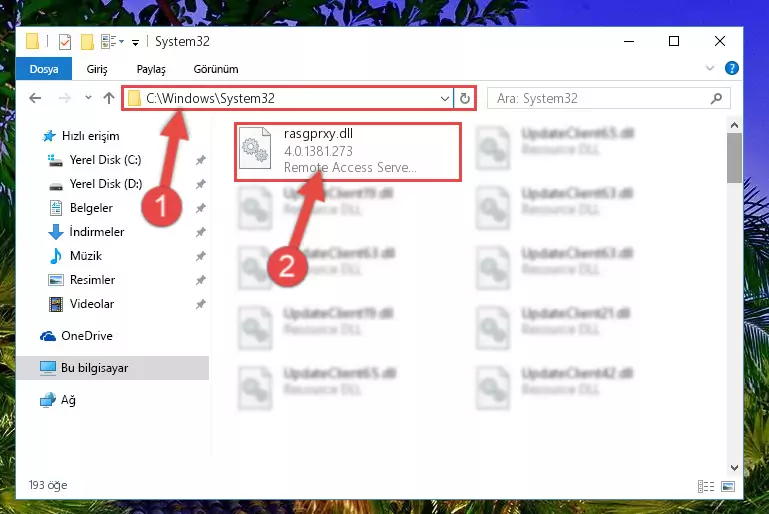The width and height of the screenshot is (769, 514).
Task: Refresh the System32 folder
Action: coord(464,99)
